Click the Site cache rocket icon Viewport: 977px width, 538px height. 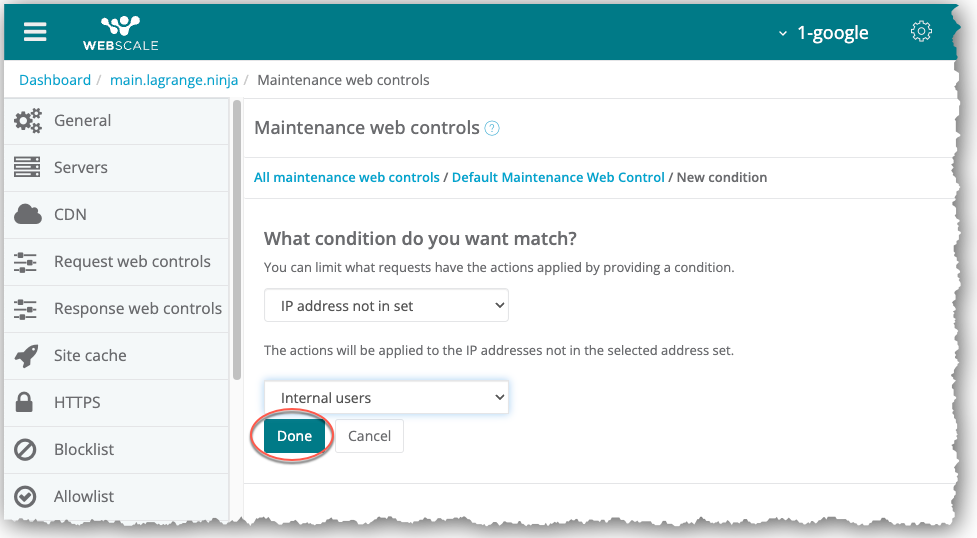pyautogui.click(x=27, y=355)
